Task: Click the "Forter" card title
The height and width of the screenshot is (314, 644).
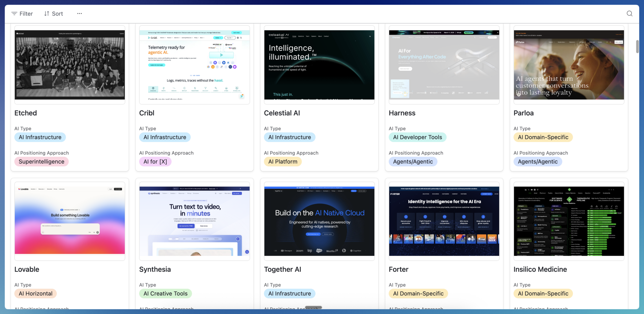Action: 398,269
